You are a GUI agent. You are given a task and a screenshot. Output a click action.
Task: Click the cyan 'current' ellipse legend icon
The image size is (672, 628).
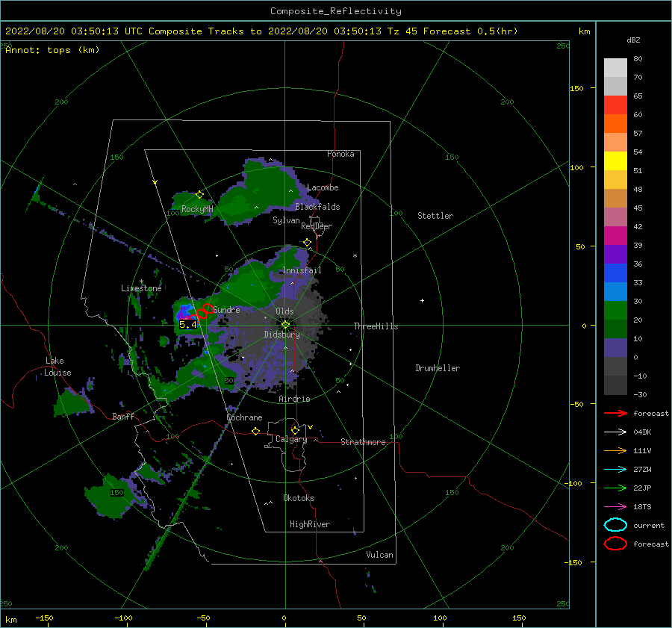tap(615, 525)
